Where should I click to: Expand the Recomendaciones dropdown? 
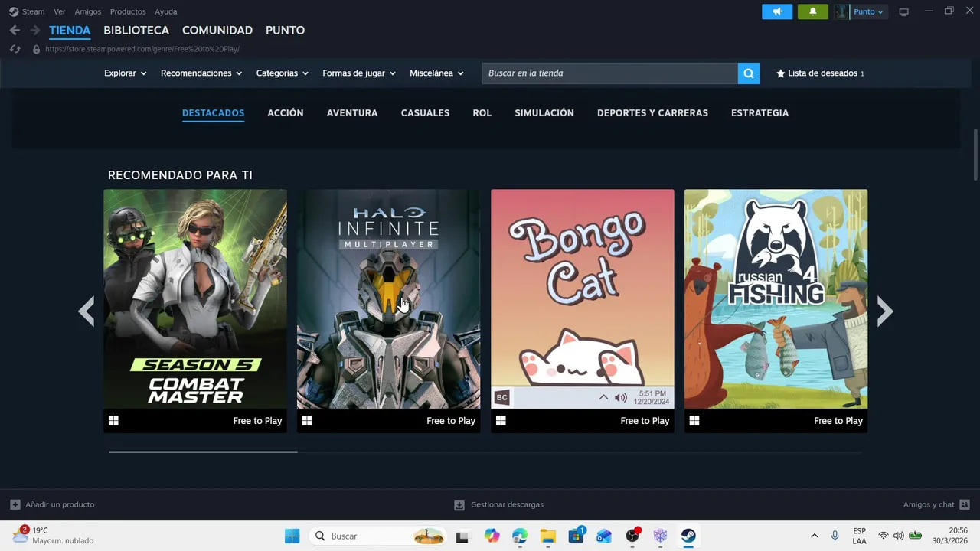coord(201,73)
